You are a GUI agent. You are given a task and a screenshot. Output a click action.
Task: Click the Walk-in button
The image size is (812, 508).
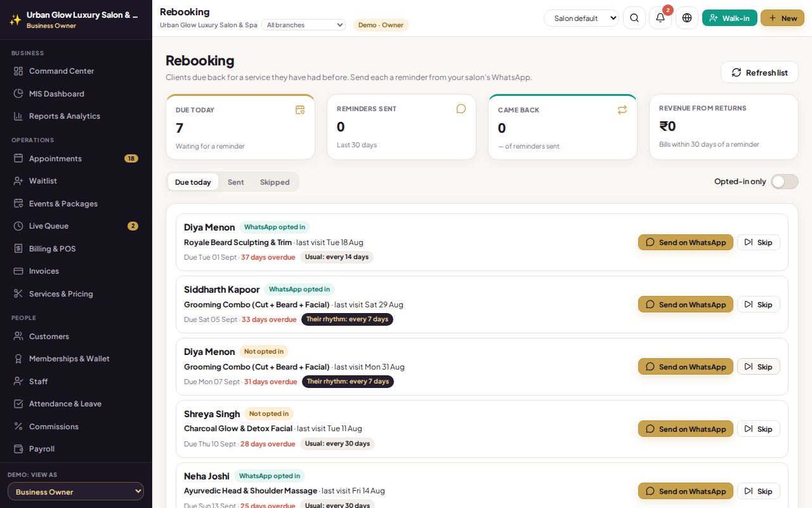(x=730, y=18)
